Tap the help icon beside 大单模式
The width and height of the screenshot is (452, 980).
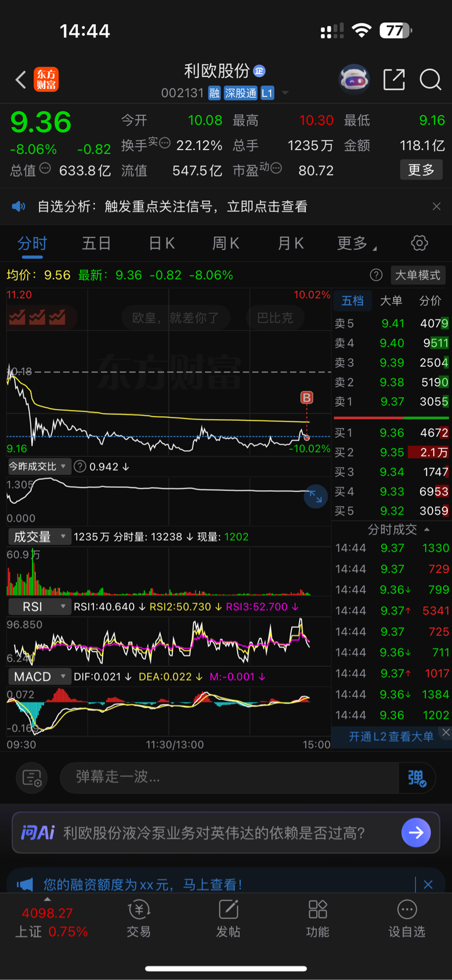click(x=376, y=275)
